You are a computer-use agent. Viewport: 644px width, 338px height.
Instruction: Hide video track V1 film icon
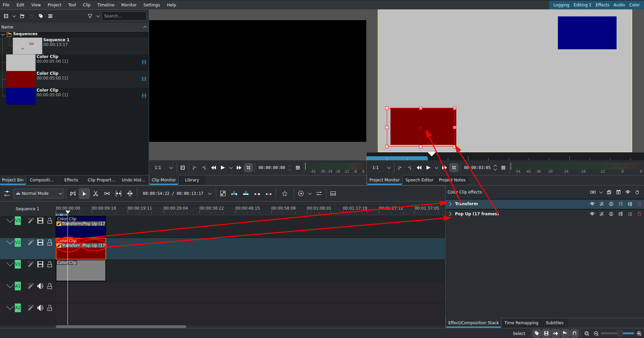(x=40, y=264)
